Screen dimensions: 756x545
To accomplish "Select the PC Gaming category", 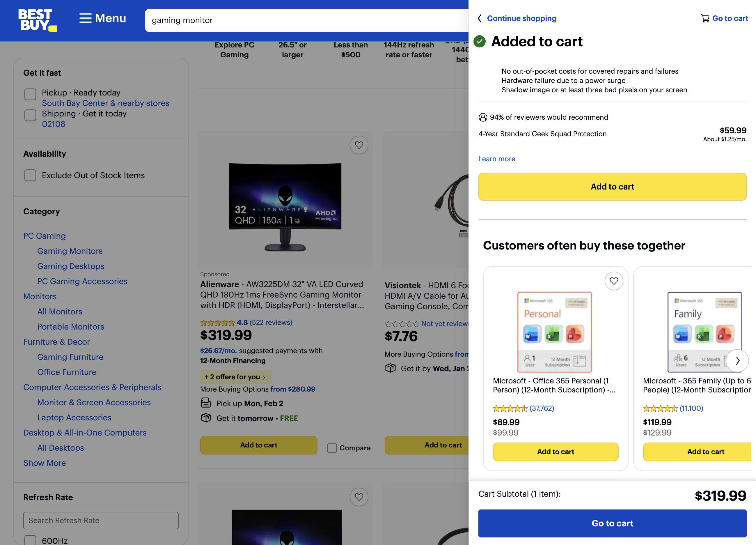I will point(44,236).
